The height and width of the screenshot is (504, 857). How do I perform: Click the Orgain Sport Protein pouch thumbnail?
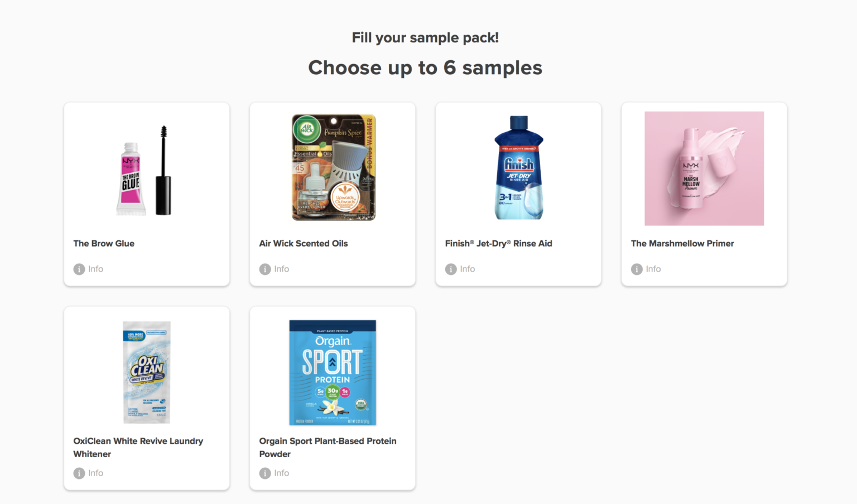coord(332,372)
